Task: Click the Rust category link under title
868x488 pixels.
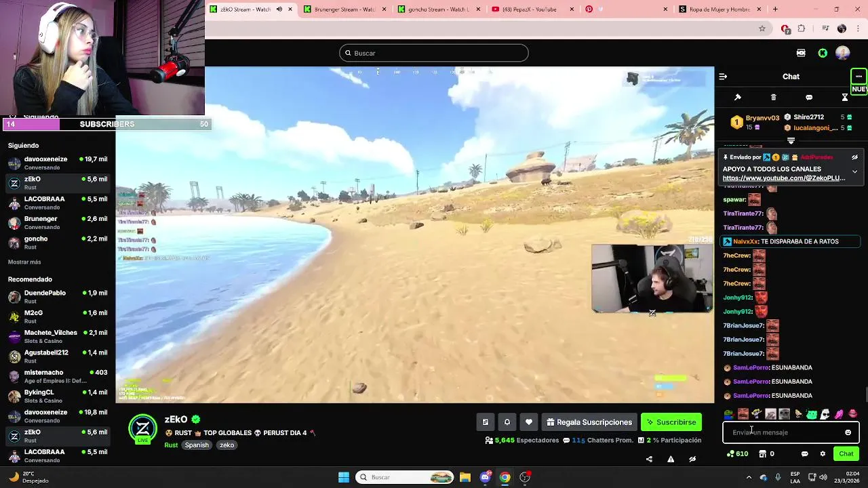Action: [171, 445]
